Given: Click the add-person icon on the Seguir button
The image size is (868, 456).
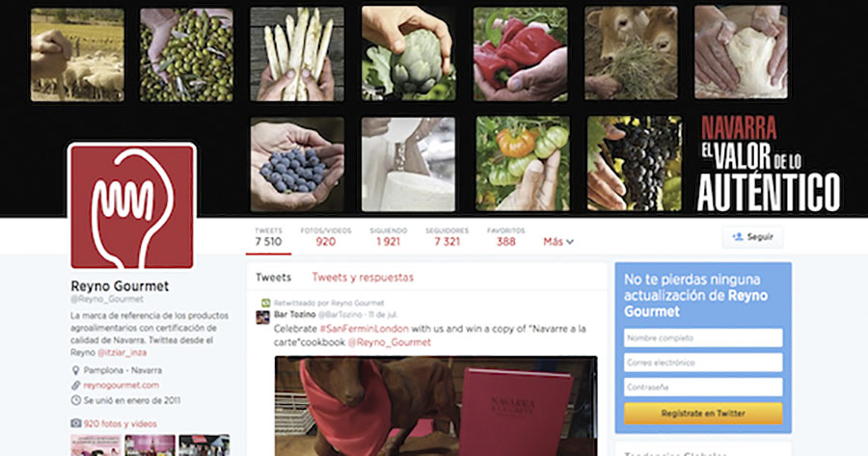Looking at the screenshot, I should (x=738, y=237).
